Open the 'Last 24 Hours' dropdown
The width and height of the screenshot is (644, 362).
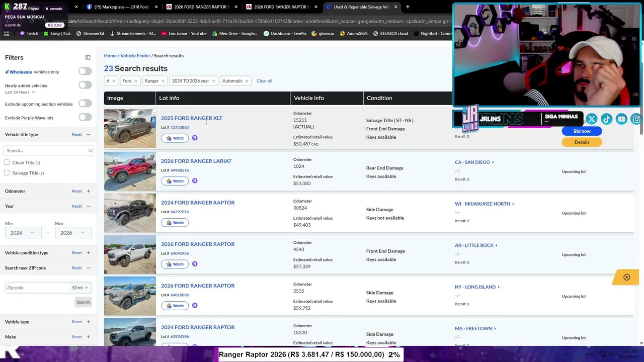coord(20,93)
